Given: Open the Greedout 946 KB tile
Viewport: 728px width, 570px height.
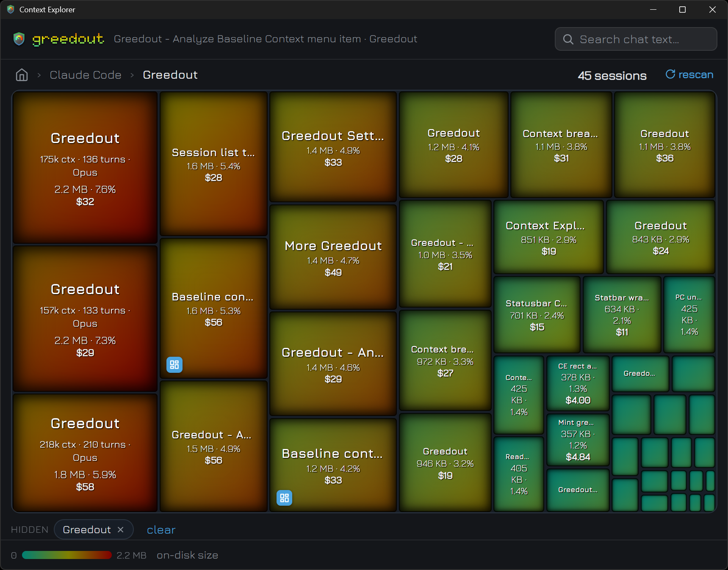Looking at the screenshot, I should 445,463.
